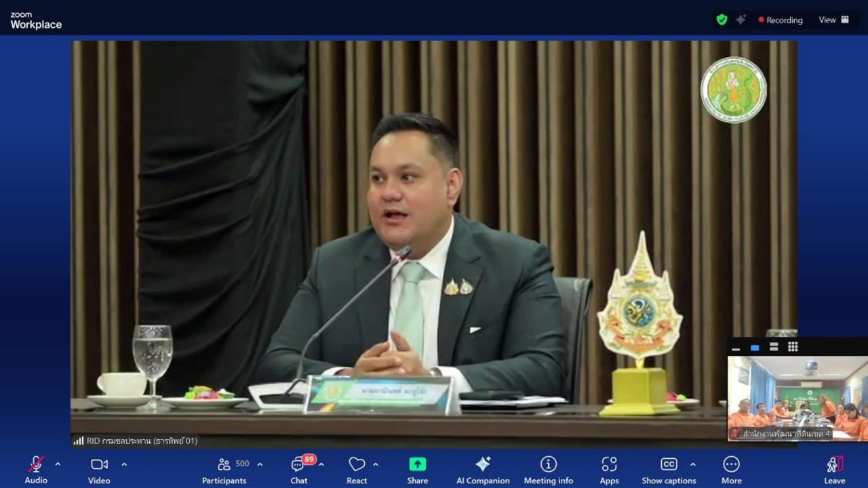This screenshot has height=488, width=868.
Task: Open the View layout menu
Action: point(833,20)
